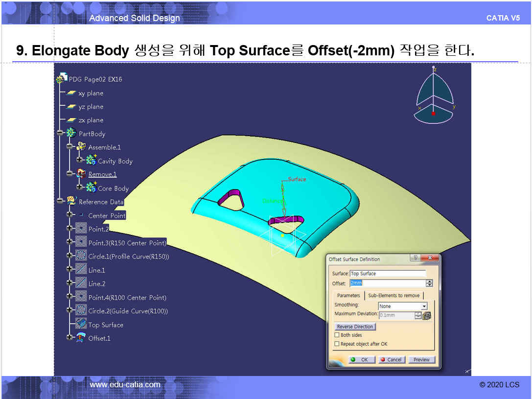Select the PartBody gear icon
This screenshot has width=532, height=399.
71,133
